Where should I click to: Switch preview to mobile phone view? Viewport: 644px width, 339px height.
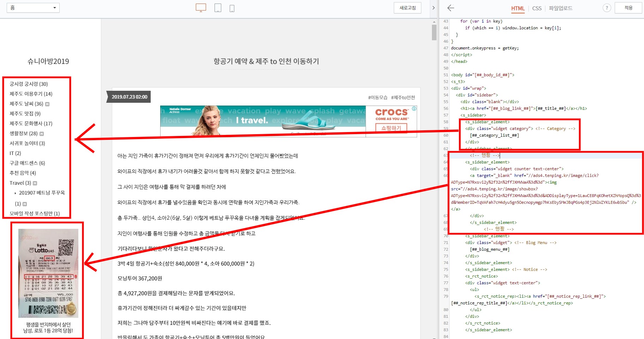tap(232, 8)
